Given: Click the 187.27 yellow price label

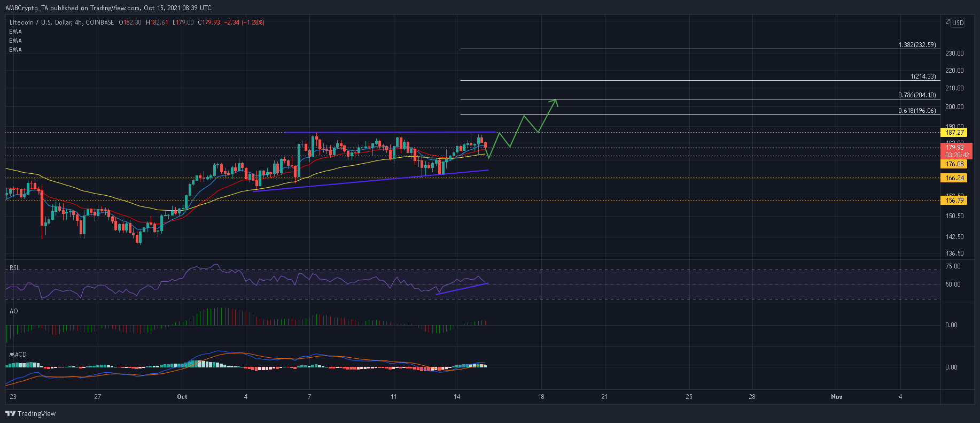Looking at the screenshot, I should click(954, 133).
